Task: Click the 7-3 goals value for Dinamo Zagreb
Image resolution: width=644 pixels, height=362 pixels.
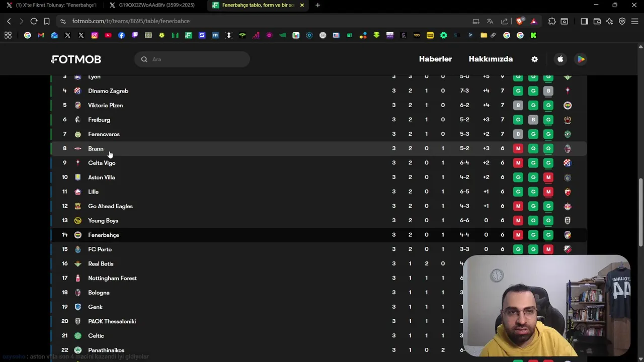Action: coord(464,91)
